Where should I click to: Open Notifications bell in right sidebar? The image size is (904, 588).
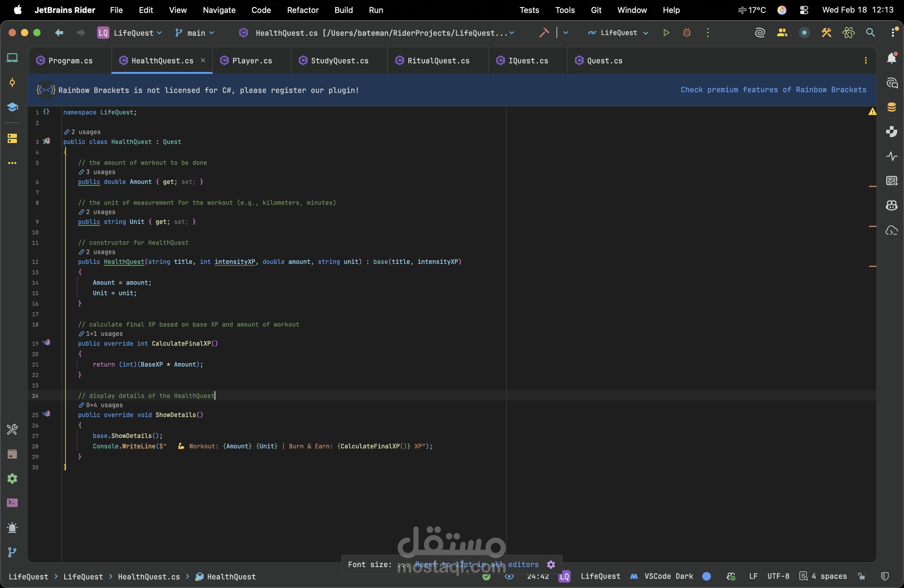tap(891, 58)
